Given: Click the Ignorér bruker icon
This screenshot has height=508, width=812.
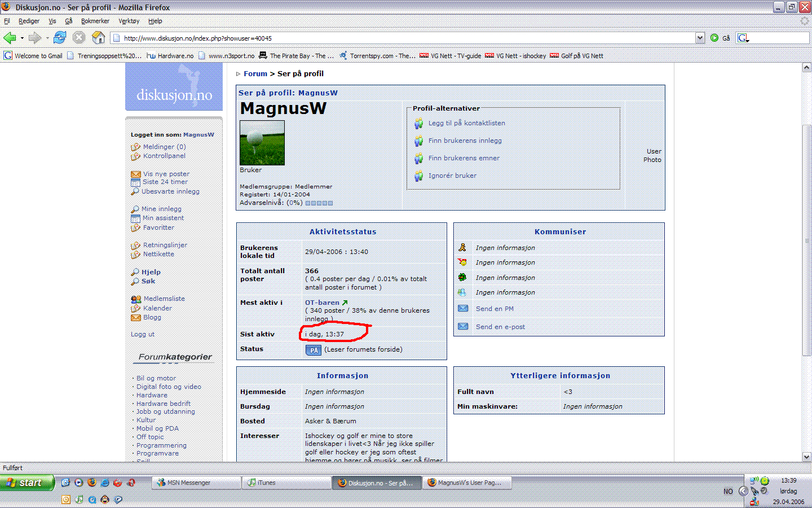Looking at the screenshot, I should (418, 176).
